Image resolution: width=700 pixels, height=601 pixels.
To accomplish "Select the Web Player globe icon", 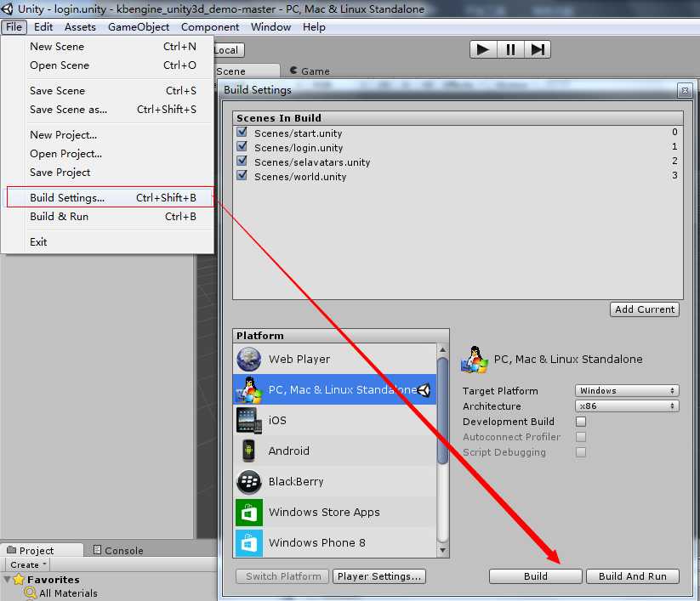I will (x=248, y=360).
